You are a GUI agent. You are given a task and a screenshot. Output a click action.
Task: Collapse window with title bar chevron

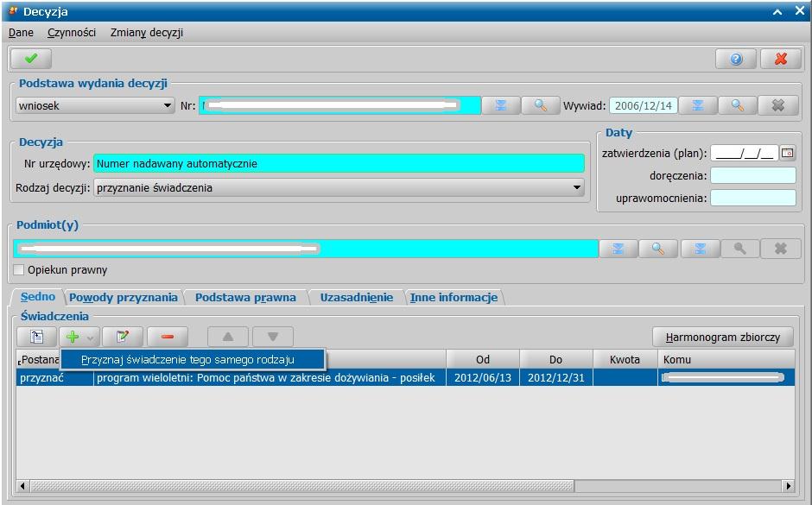pos(777,11)
